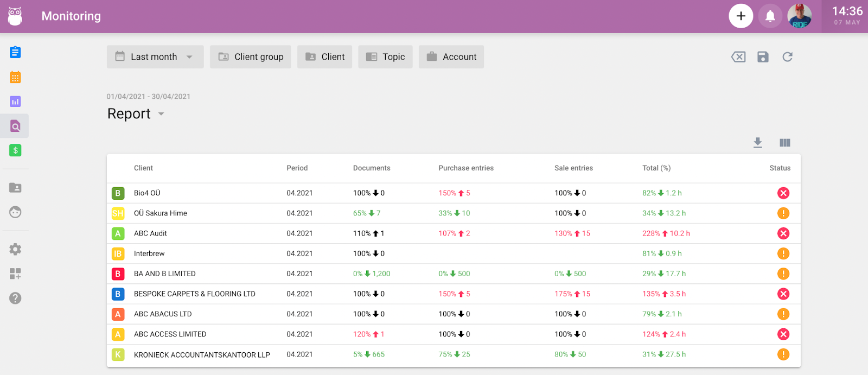This screenshot has height=375, width=868.
Task: Open the Interbrew client row
Action: (x=454, y=253)
